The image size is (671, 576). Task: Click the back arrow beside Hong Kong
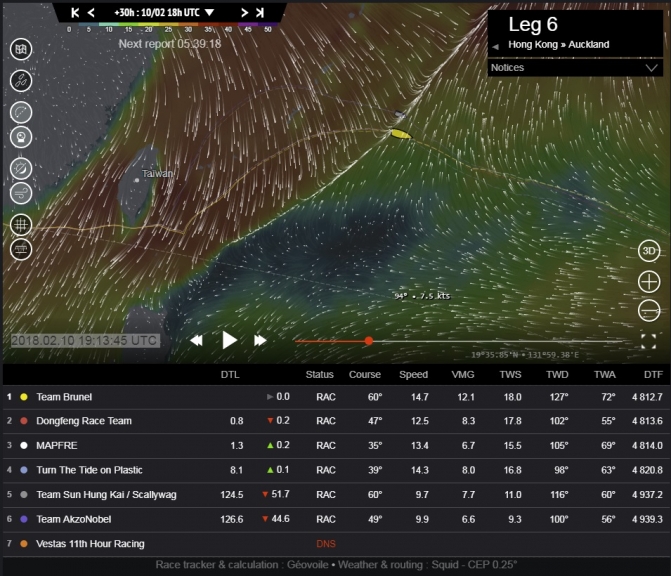[496, 46]
